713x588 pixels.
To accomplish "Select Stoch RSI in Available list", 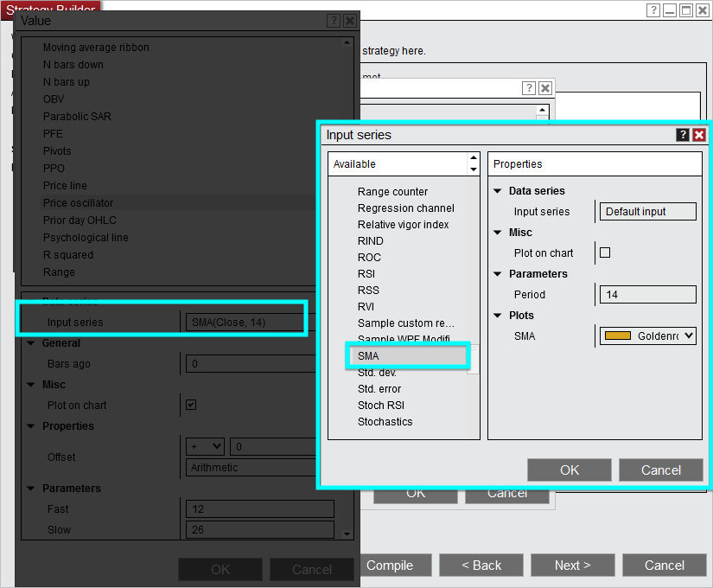I will coord(380,405).
